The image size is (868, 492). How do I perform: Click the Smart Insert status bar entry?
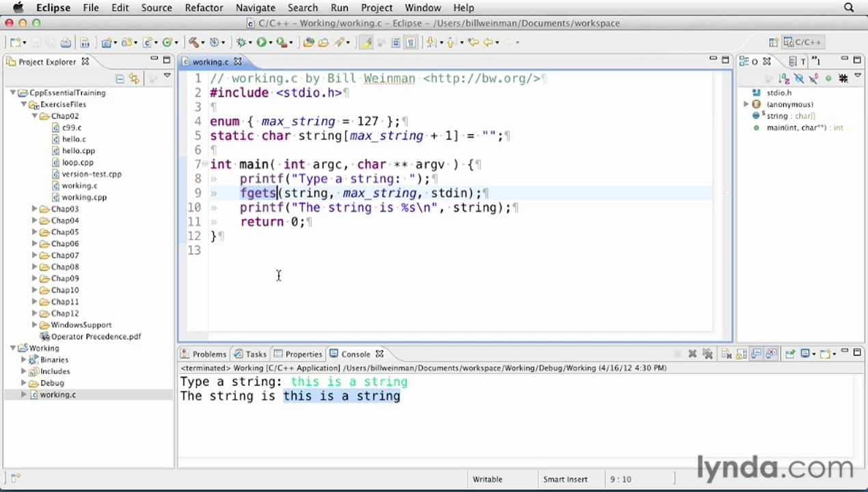click(x=565, y=480)
